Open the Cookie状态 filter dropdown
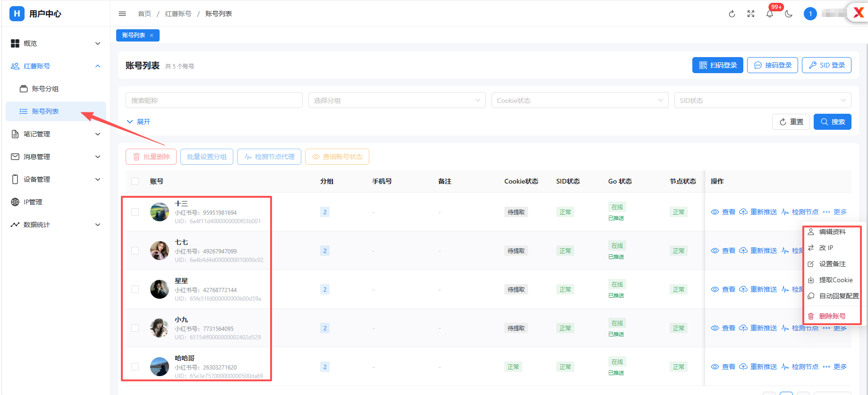The width and height of the screenshot is (868, 395). point(580,100)
